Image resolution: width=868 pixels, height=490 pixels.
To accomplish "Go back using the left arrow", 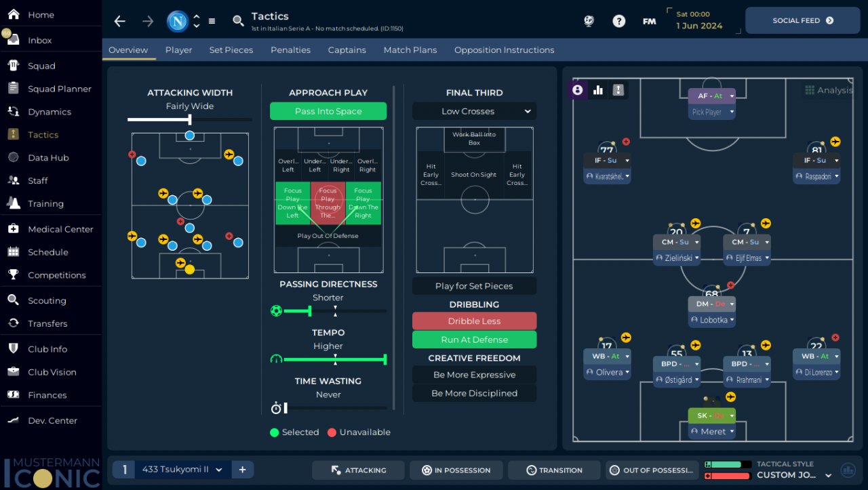I will pos(120,21).
